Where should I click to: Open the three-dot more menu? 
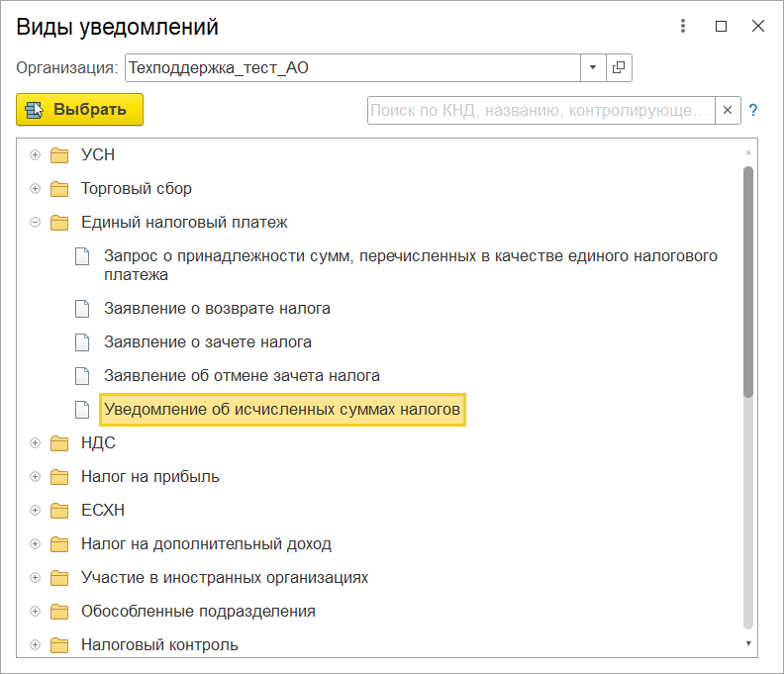pyautogui.click(x=683, y=26)
